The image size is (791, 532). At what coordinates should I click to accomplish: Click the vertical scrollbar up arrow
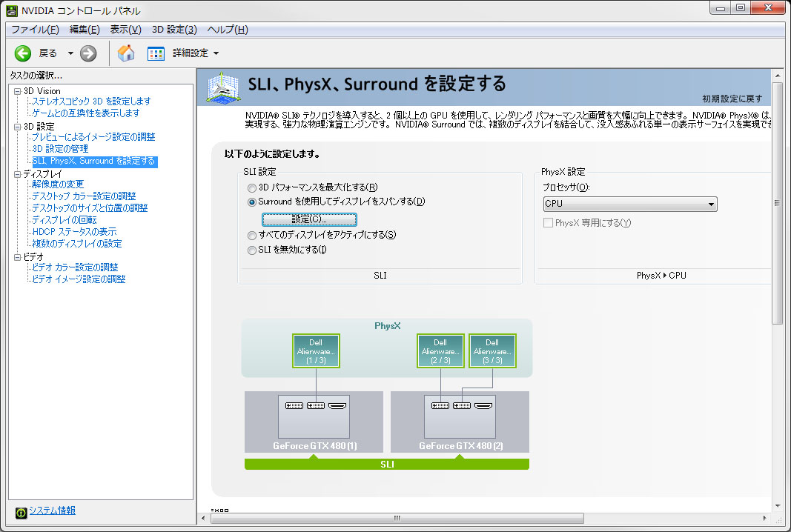click(x=778, y=76)
